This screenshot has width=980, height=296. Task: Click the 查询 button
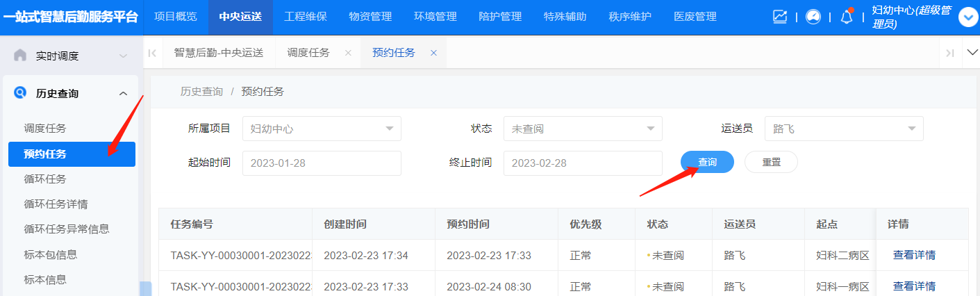[x=707, y=162]
